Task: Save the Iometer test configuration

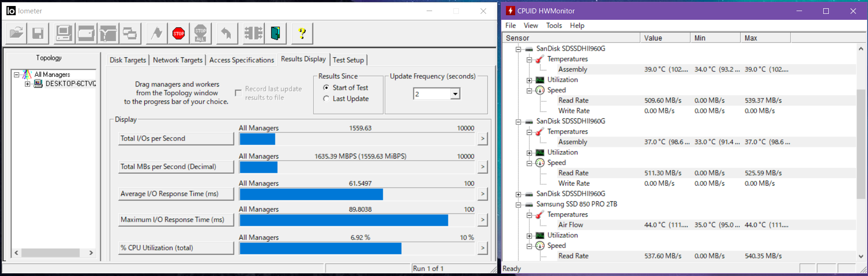Action: point(38,33)
